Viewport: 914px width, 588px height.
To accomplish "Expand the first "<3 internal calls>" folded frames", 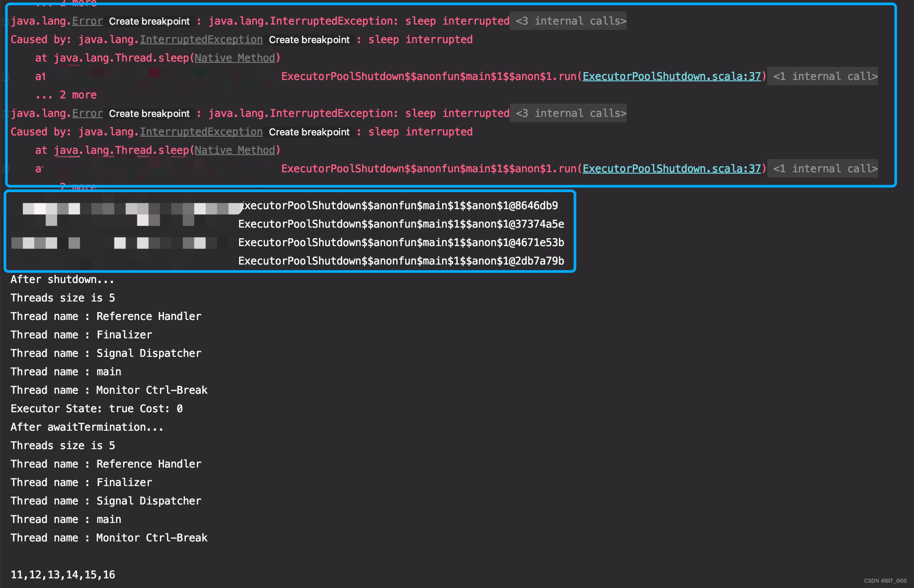I will tap(568, 21).
